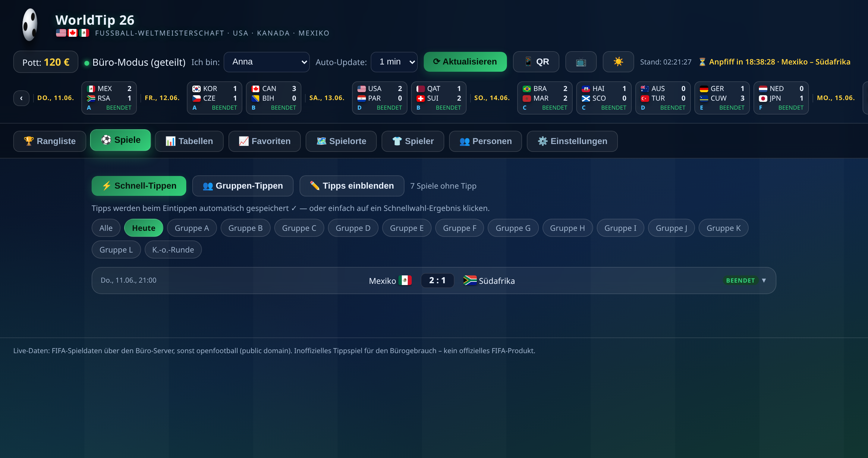Screen dimensions: 868x458
Task: Open the Auto-Update interval dropdown
Action: [394, 62]
